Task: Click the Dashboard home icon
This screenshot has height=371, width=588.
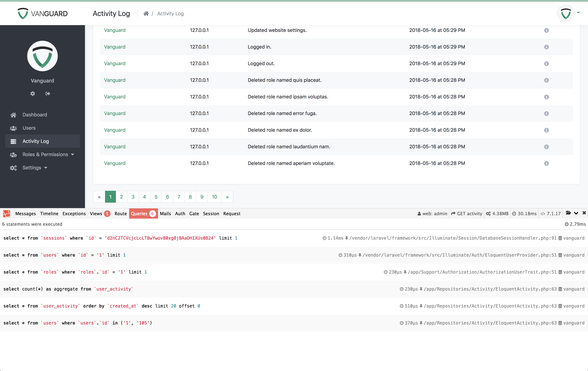Action: tap(13, 115)
